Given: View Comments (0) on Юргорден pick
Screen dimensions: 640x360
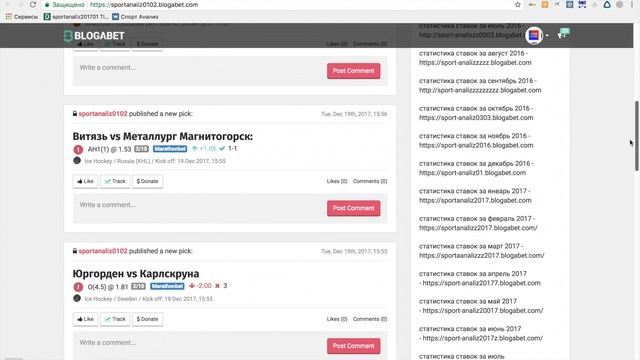Looking at the screenshot, I should coord(370,319).
